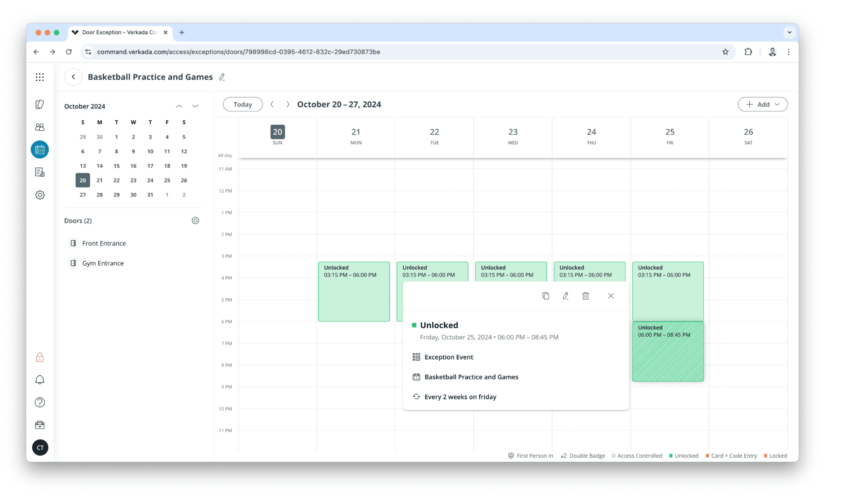The height and width of the screenshot is (504, 860).
Task: Rename the schedule via the edit pencil
Action: [222, 77]
